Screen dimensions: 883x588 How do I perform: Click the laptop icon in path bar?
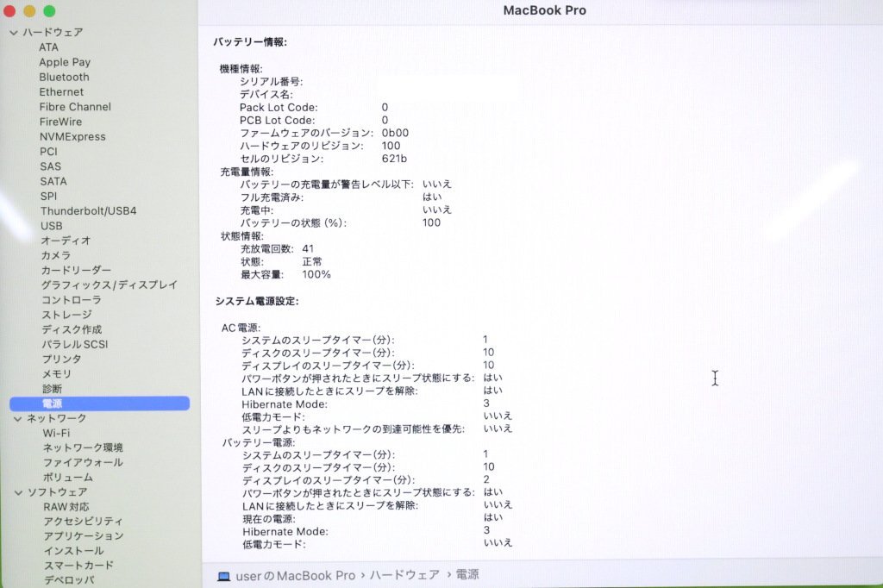tap(224, 576)
